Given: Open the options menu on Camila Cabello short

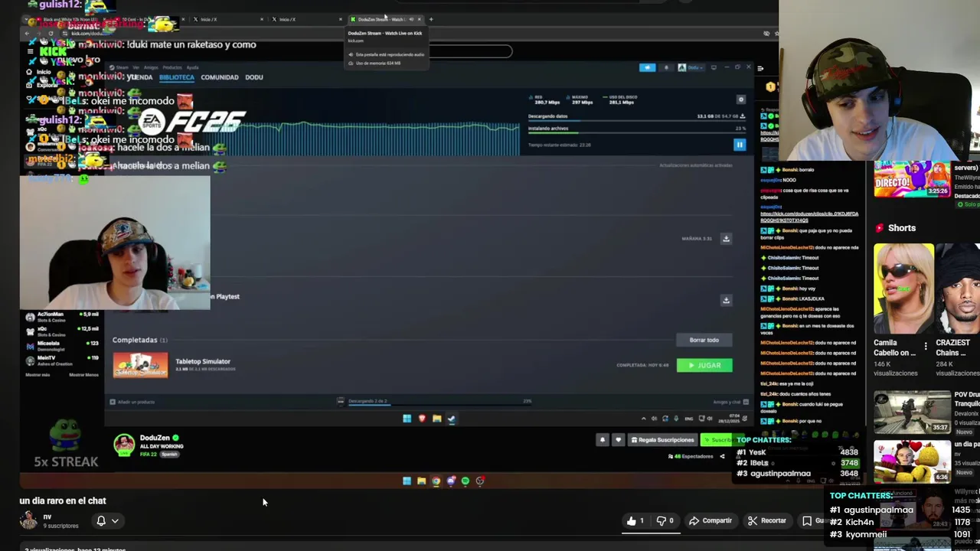Looking at the screenshot, I should tap(926, 347).
